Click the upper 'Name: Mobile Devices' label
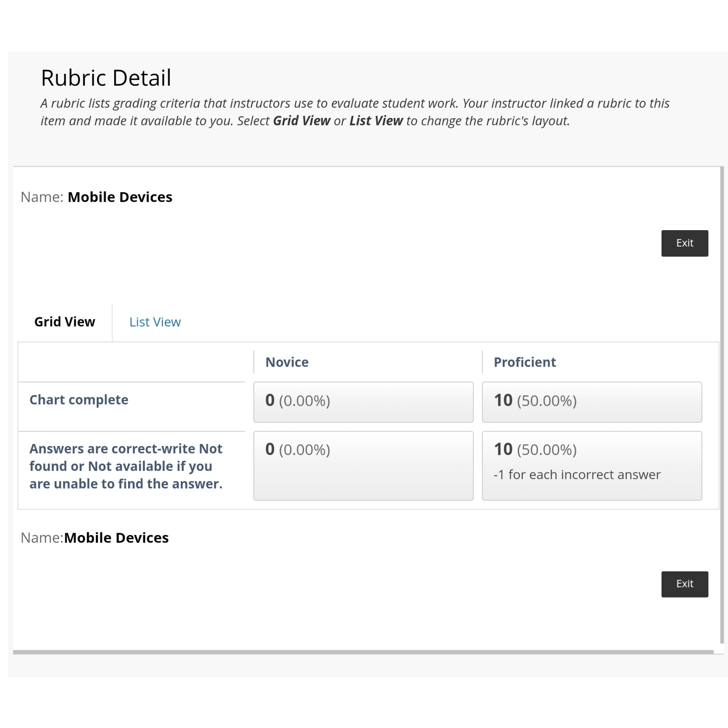Viewport: 728px width, 728px height. (96, 197)
